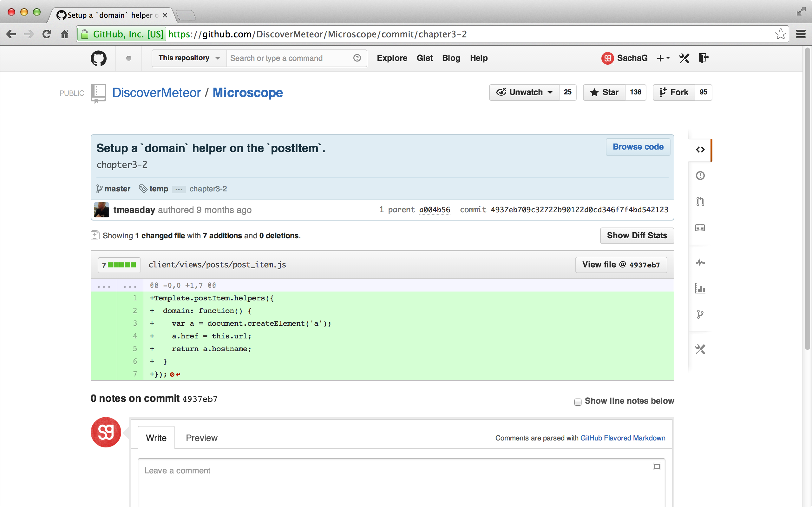Go to GitHub home via Octocat logo
Viewport: 812px width, 507px height.
tap(99, 58)
